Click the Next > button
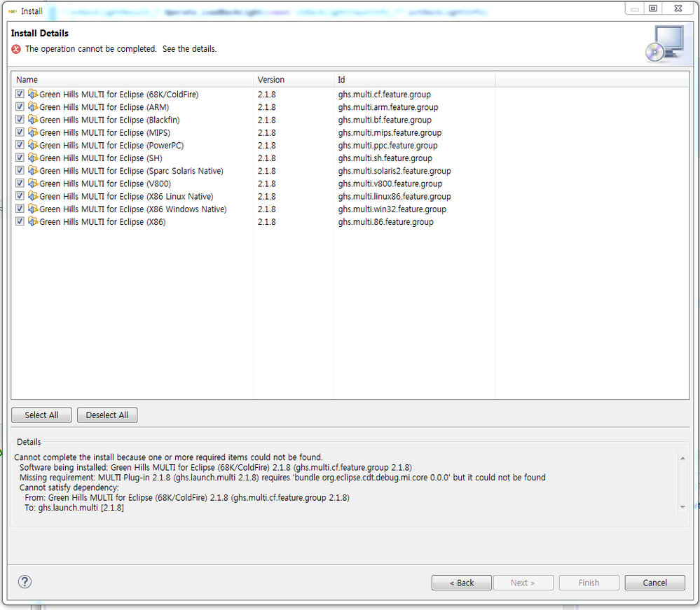The image size is (700, 610). pos(523,583)
